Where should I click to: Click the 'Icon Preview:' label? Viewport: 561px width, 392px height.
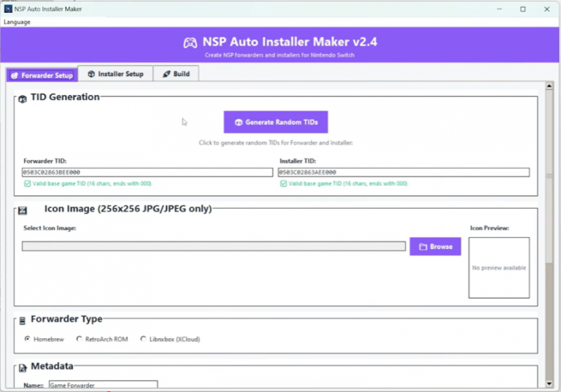(x=489, y=228)
